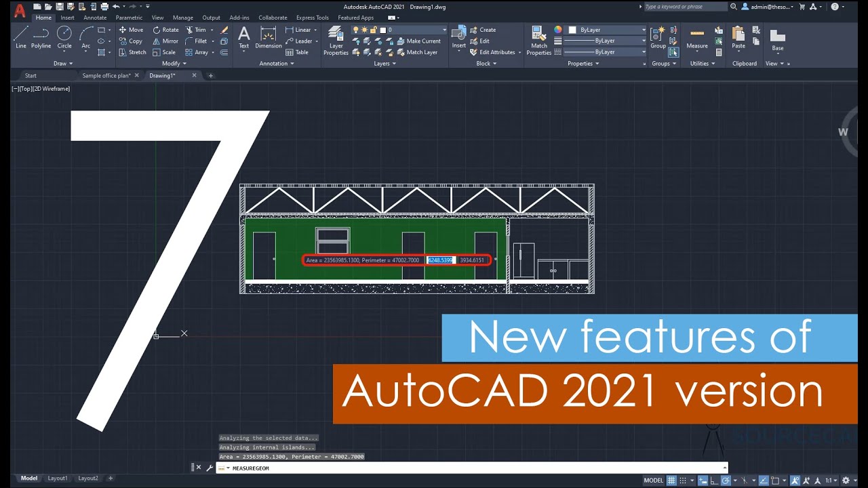Click the Insert block icon
868x488 pixels.
459,37
